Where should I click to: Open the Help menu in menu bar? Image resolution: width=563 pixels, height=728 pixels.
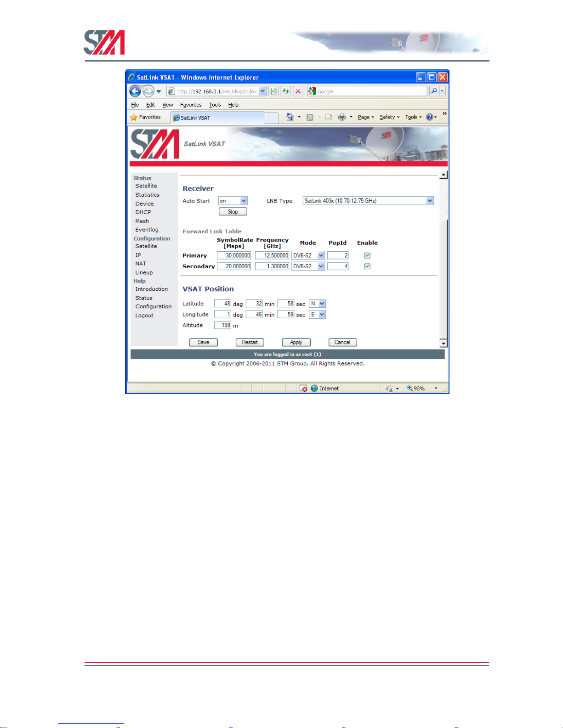click(x=233, y=105)
